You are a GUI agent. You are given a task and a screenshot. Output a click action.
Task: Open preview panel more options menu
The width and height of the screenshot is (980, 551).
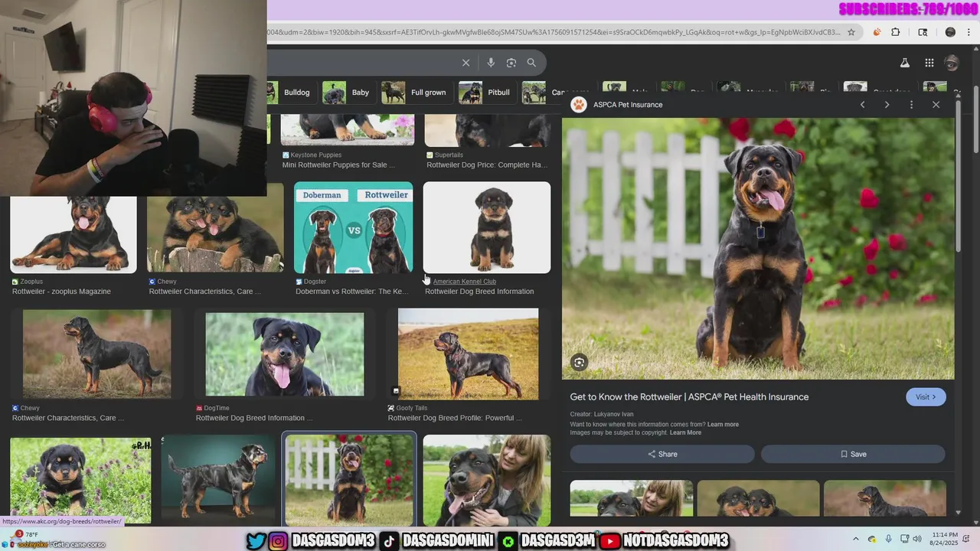[911, 105]
